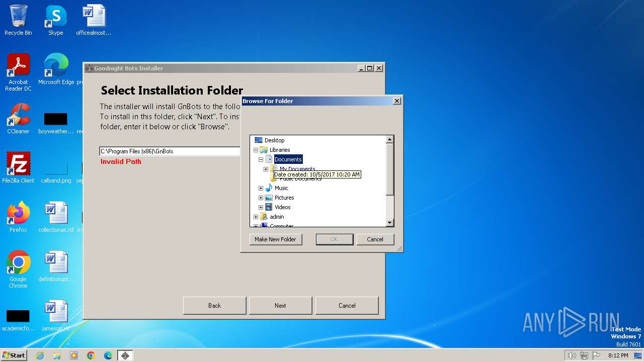Collapse the Libraries tree node

(x=256, y=150)
